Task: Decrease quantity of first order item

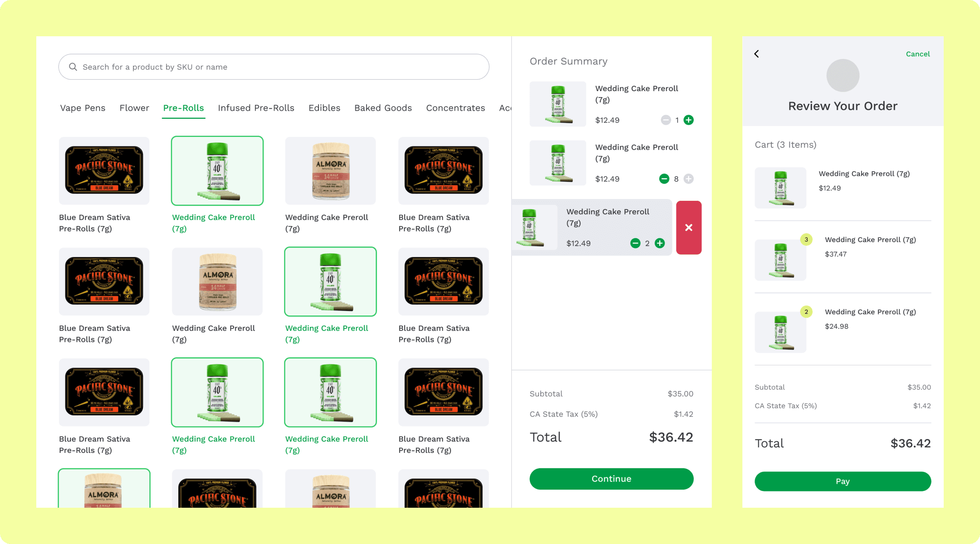Action: click(x=666, y=120)
